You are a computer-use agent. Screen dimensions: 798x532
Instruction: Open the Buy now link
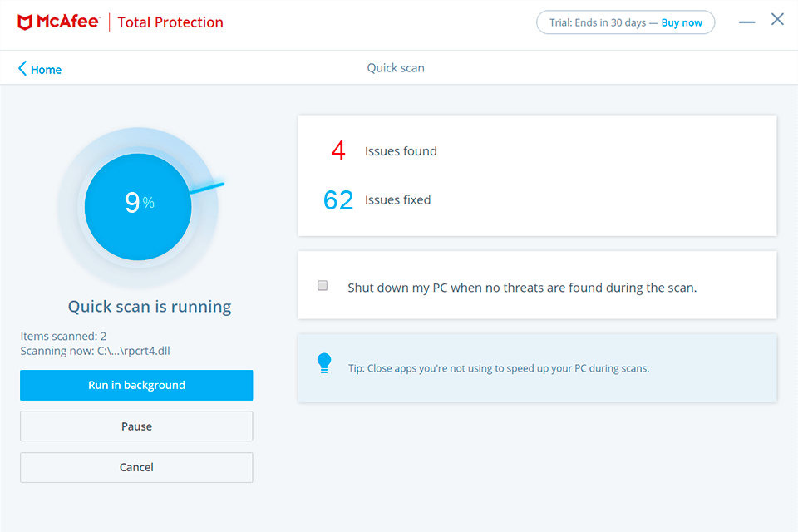tap(682, 22)
